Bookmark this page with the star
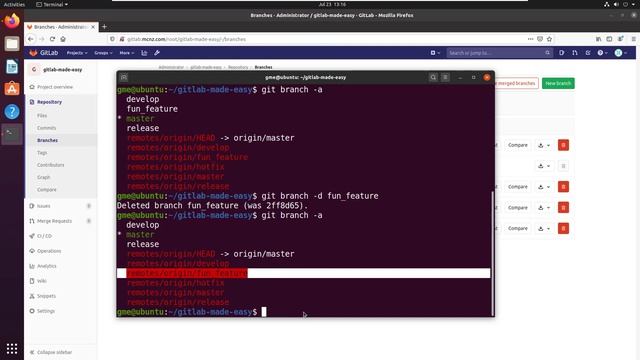640x360 pixels. (549, 39)
